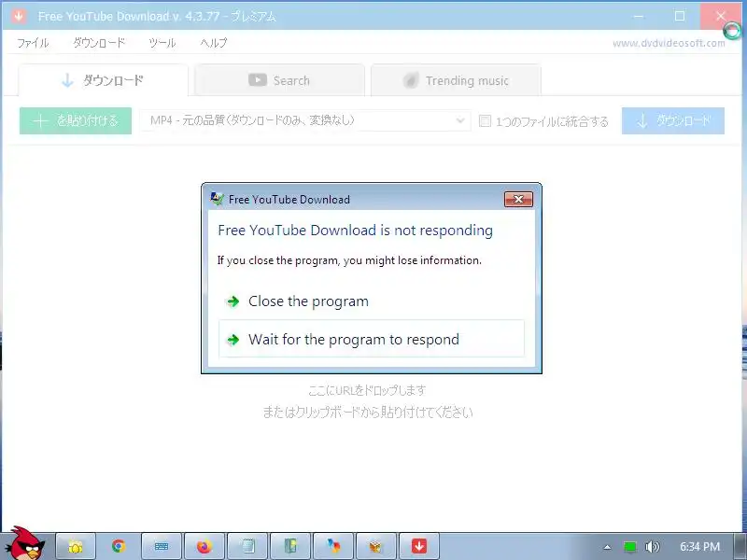Click Close the program option
Screen dimensions: 747x560
371,301
